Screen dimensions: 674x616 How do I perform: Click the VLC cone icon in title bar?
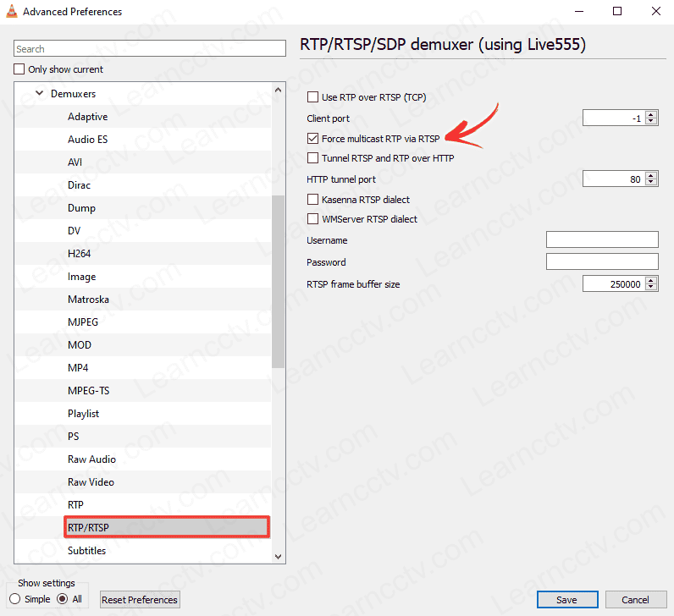pos(11,12)
